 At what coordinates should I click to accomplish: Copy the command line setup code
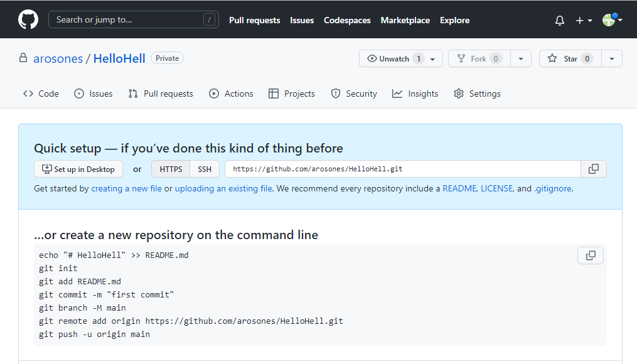591,255
